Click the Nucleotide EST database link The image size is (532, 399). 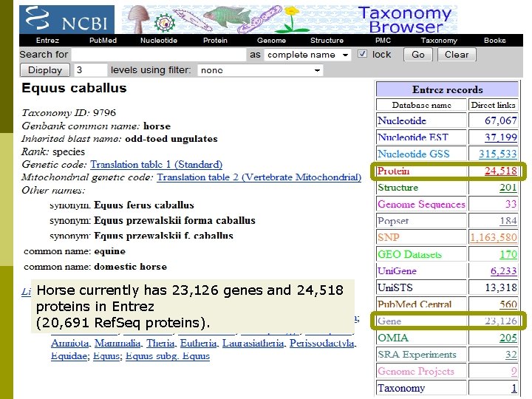[x=413, y=137]
